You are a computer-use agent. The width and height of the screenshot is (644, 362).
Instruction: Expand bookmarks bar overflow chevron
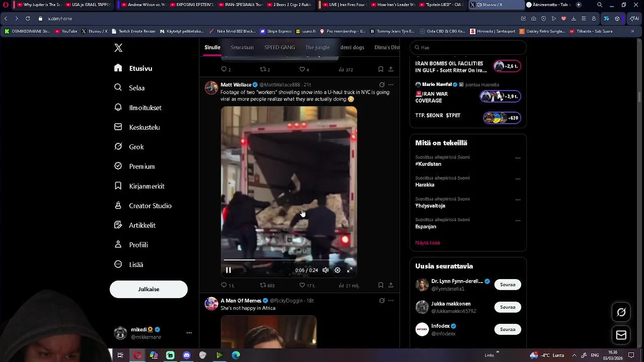click(632, 31)
